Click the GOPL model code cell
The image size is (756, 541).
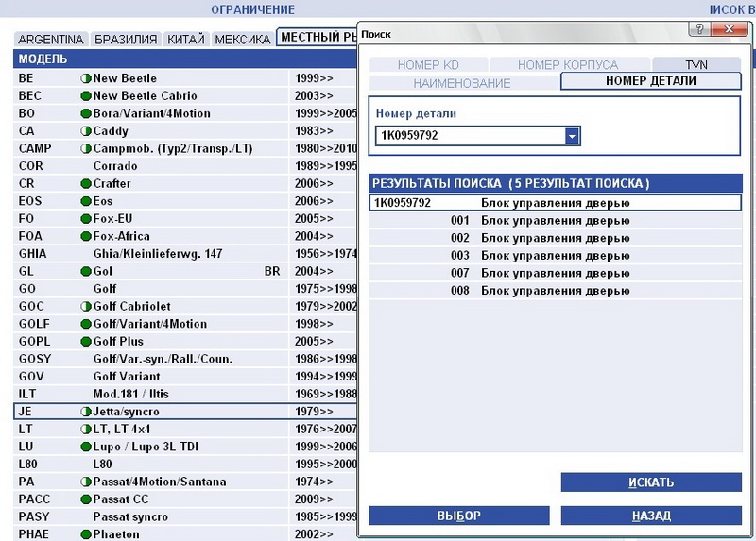pyautogui.click(x=34, y=342)
